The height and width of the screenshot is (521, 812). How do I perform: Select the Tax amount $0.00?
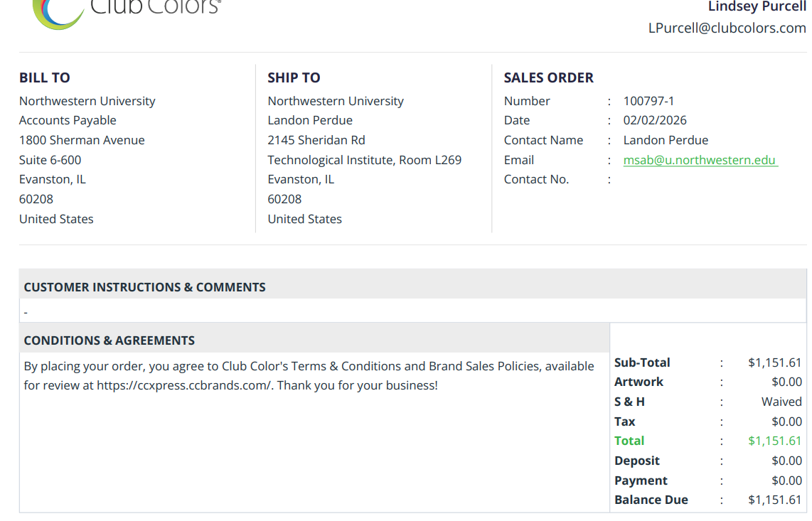click(x=786, y=421)
